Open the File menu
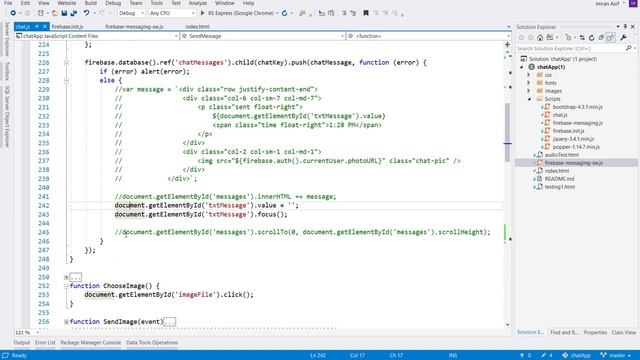The width and height of the screenshot is (640, 360). [x=8, y=3]
